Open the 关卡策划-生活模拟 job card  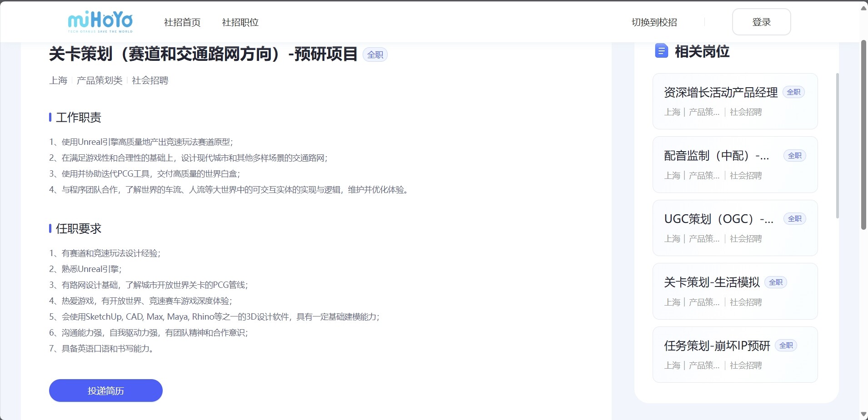734,292
